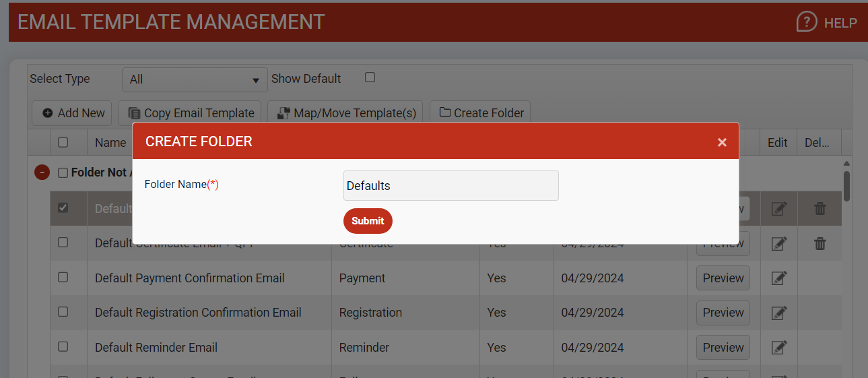Open the Select Type dropdown
Viewport: 868px width, 378px height.
(x=195, y=80)
